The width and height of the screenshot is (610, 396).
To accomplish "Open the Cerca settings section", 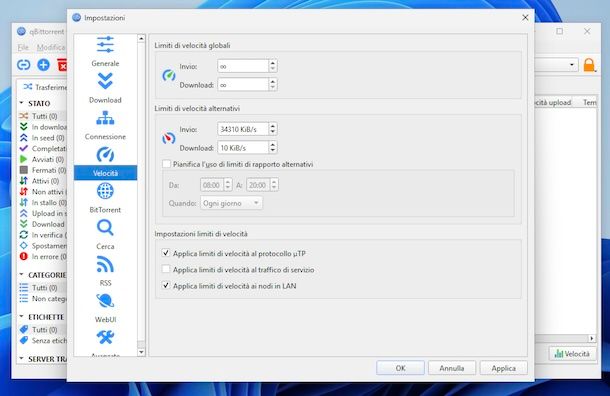I will pyautogui.click(x=105, y=235).
